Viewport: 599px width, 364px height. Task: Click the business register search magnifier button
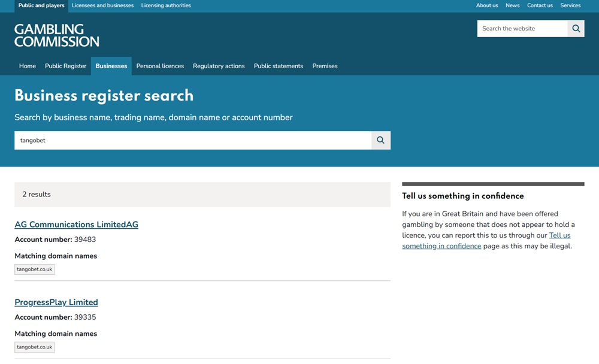click(380, 140)
